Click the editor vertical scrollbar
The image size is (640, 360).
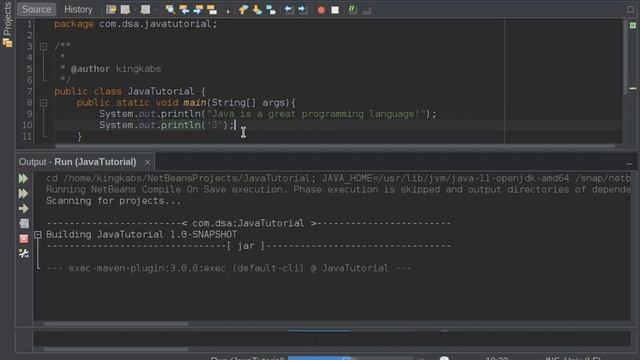626,57
